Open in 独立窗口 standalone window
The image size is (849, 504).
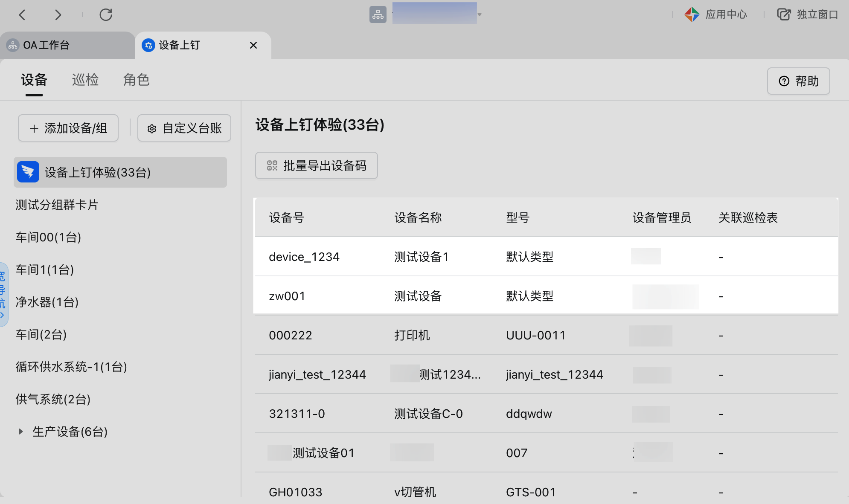[x=807, y=14]
